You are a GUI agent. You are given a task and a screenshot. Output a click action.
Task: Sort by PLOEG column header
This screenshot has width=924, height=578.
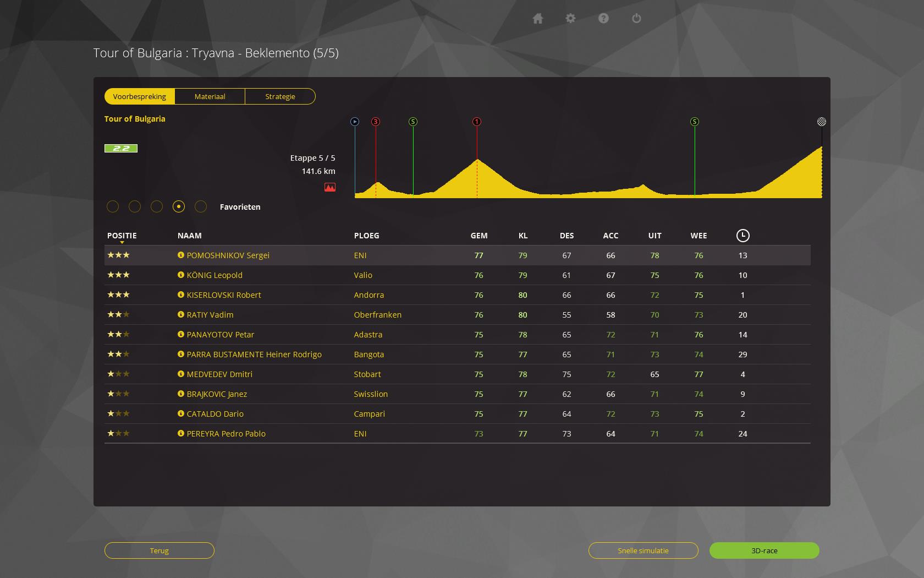coord(367,236)
